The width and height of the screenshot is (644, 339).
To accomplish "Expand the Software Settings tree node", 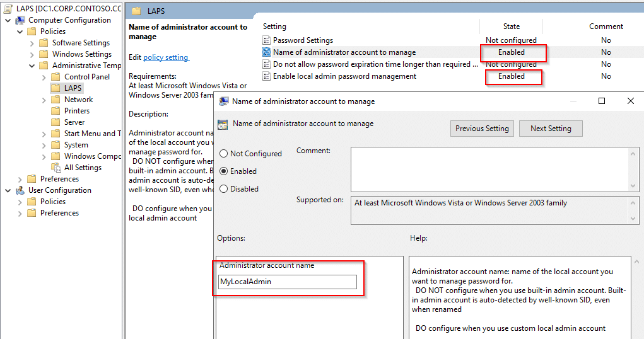I will (32, 43).
